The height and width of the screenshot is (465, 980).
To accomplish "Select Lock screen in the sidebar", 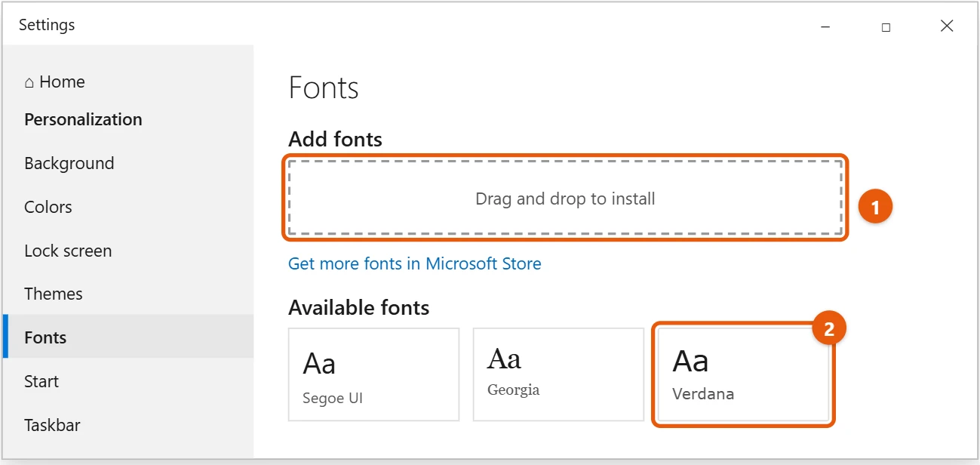I will pyautogui.click(x=68, y=251).
